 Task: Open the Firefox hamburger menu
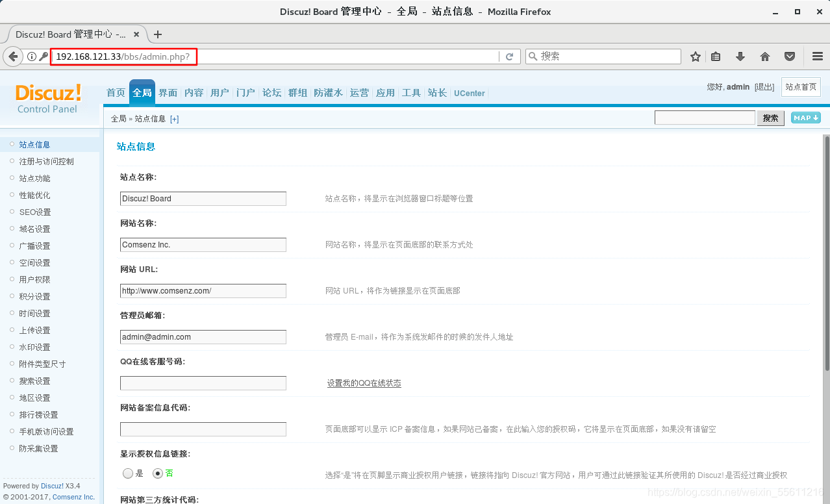[818, 57]
